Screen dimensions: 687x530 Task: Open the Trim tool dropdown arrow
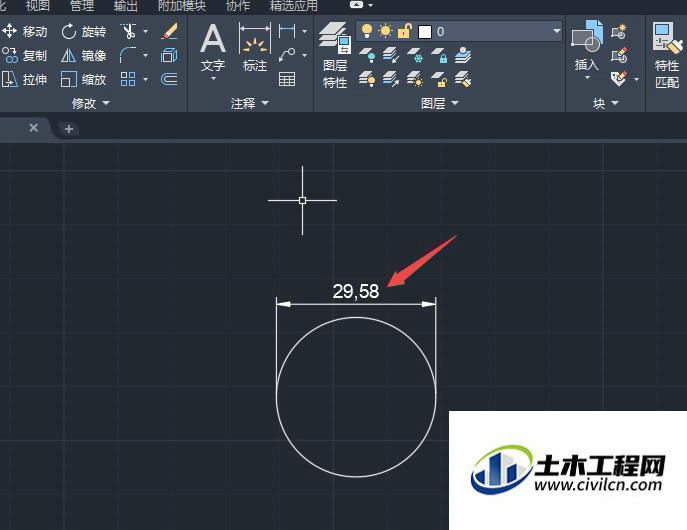click(145, 32)
